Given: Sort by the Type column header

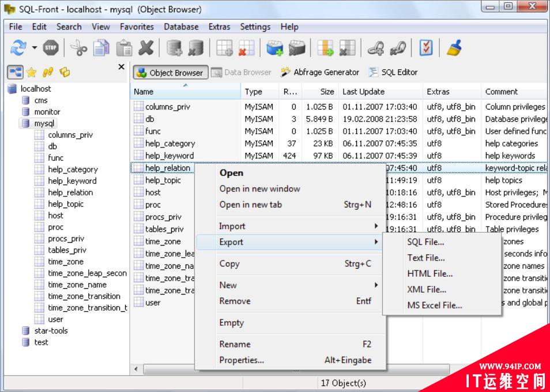Looking at the screenshot, I should tap(259, 92).
